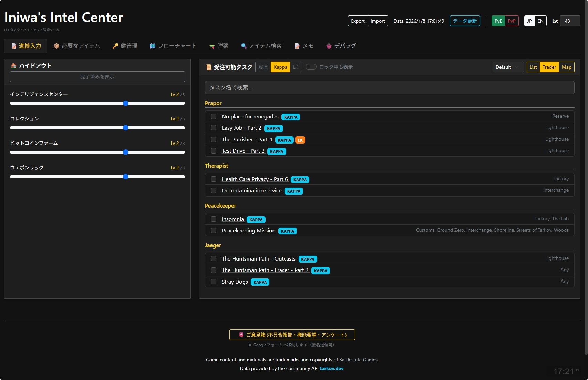Click the magnifier icon for アイテム検索

click(x=244, y=46)
